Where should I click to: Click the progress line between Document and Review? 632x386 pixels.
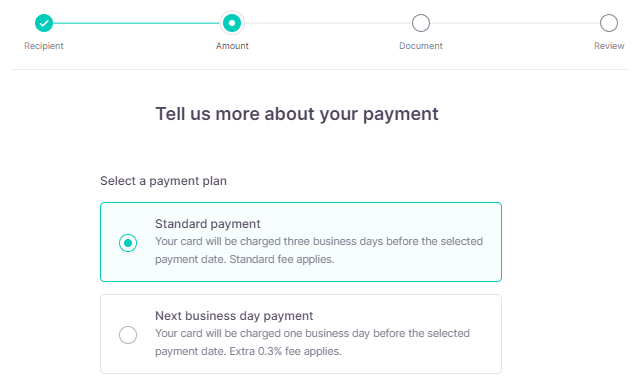[515, 23]
